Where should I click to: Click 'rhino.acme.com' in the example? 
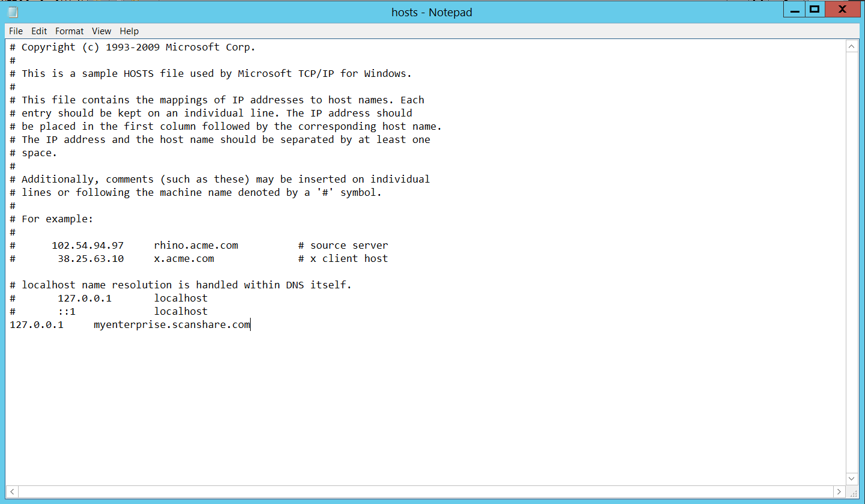pyautogui.click(x=196, y=246)
